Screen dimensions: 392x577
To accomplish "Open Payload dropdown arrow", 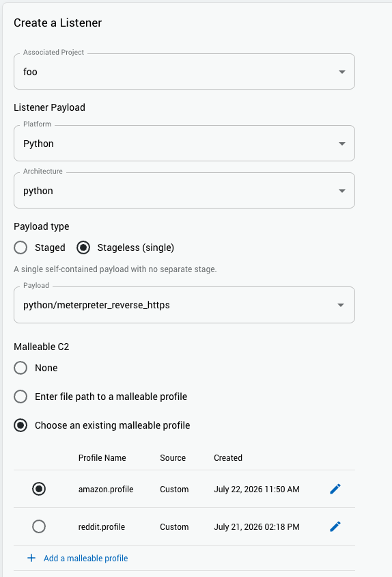I will pos(341,305).
